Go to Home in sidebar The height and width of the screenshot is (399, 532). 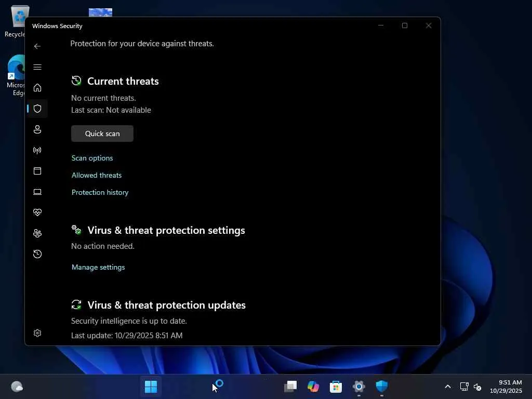(x=37, y=88)
